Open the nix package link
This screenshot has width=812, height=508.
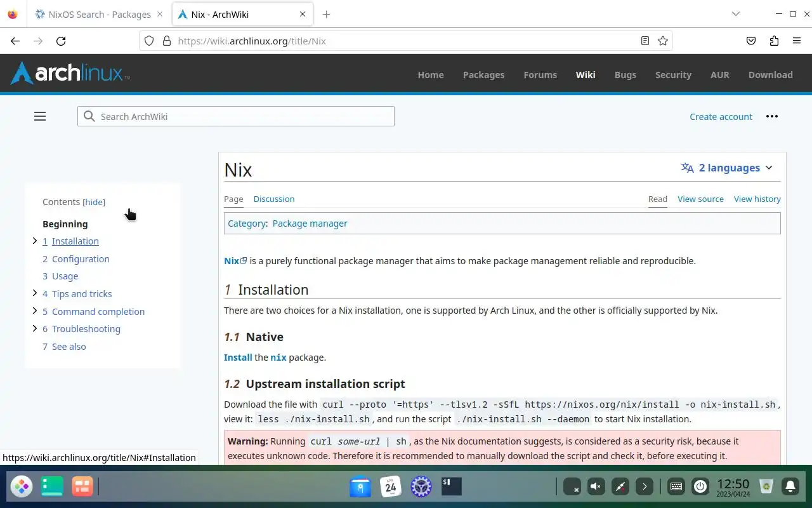[278, 358]
